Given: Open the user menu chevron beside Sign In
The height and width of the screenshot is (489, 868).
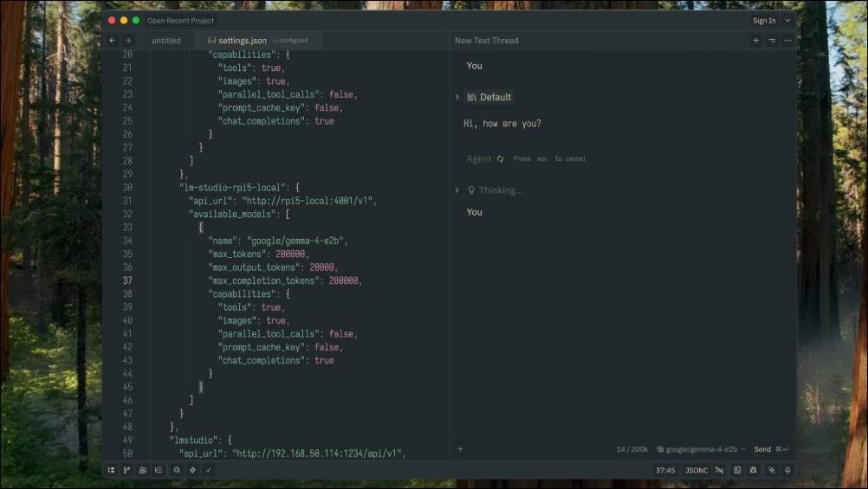Looking at the screenshot, I should (x=787, y=21).
